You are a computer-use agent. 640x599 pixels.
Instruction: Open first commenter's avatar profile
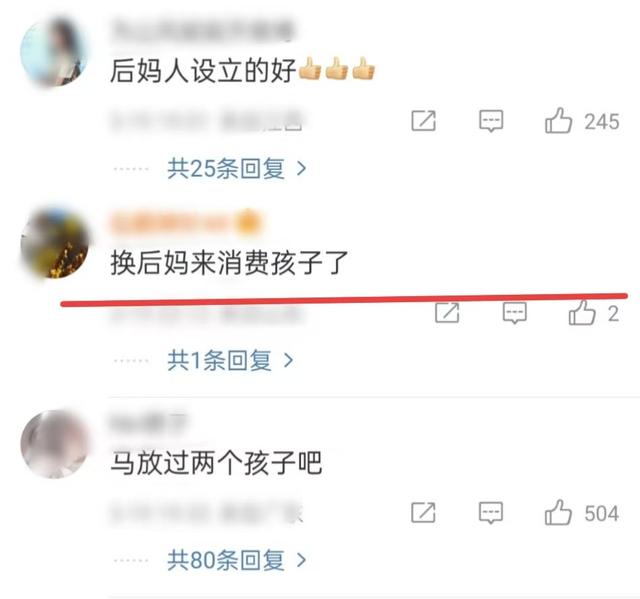[54, 52]
